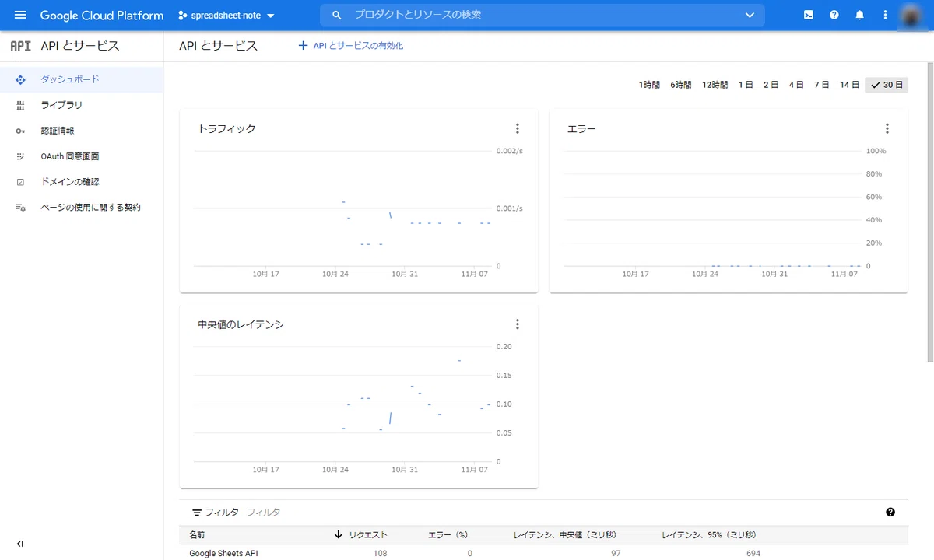934x560 pixels.
Task: Open ドメインの確認 in the sidebar
Action: [82, 182]
